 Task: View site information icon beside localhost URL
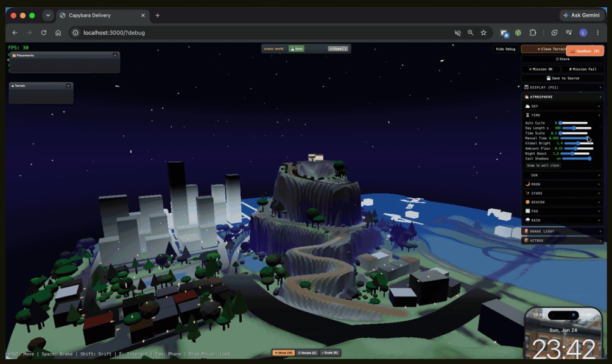pos(76,33)
